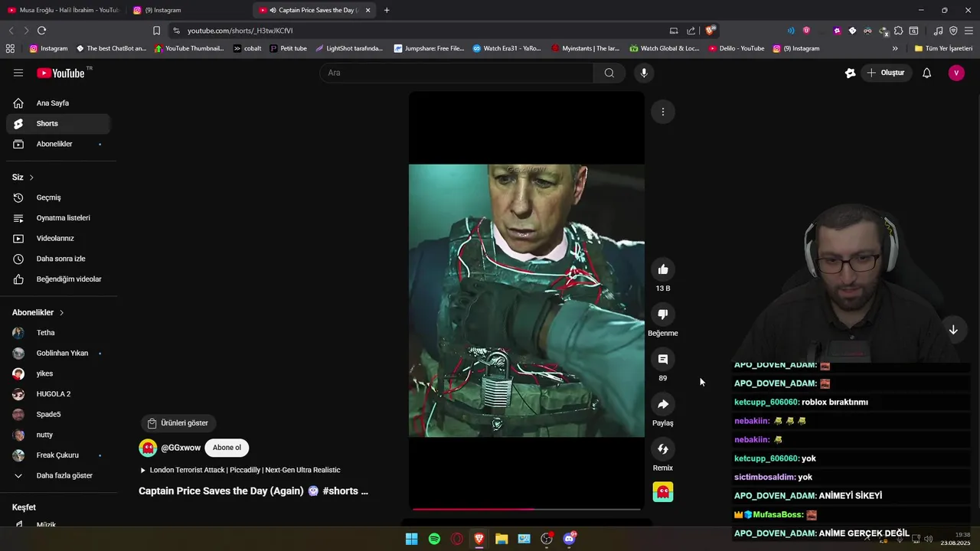Switch to the (9) Instagram tab

click(189, 10)
